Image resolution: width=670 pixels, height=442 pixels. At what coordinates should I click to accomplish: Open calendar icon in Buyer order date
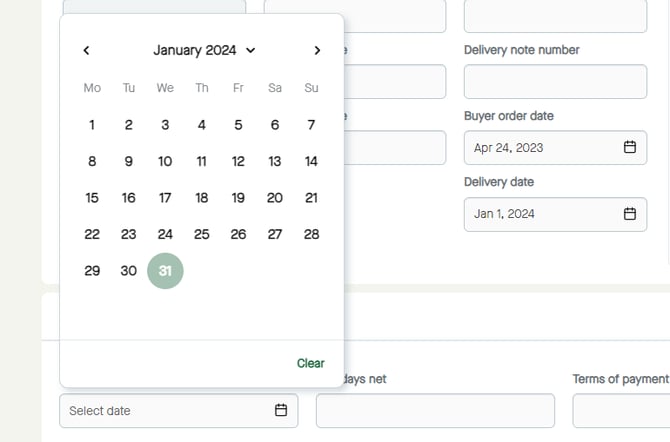(630, 147)
